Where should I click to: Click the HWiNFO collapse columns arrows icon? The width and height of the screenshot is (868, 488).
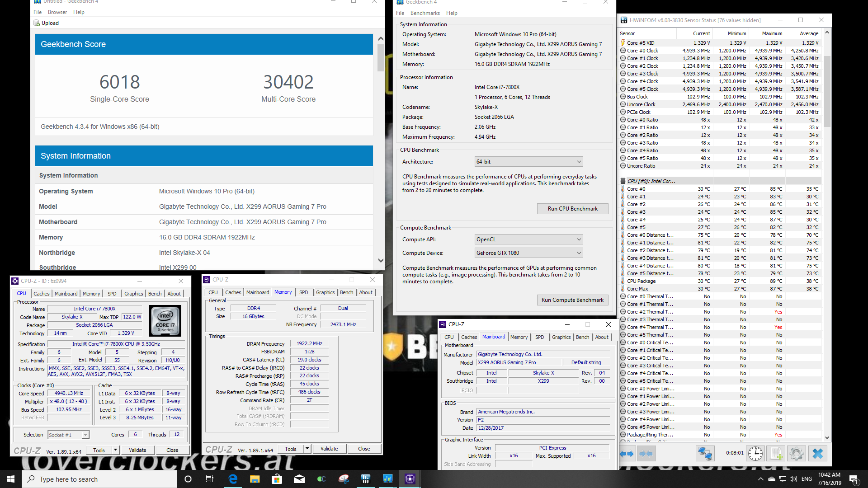click(x=646, y=454)
